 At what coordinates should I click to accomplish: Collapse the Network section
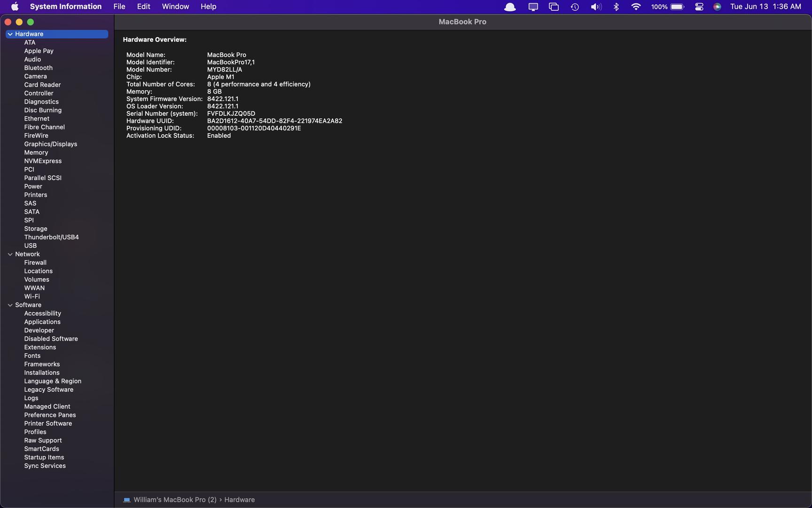[x=10, y=254]
